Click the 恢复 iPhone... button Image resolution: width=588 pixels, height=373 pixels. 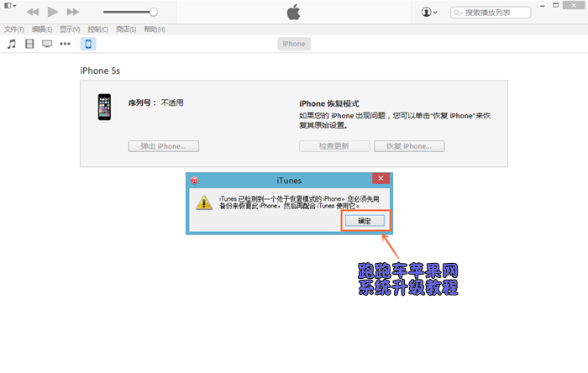(x=409, y=146)
